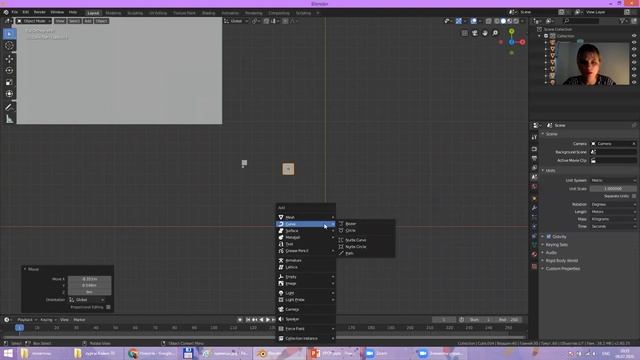This screenshot has width=640, height=360.
Task: Click Add button in viewport header
Action: 88,21
